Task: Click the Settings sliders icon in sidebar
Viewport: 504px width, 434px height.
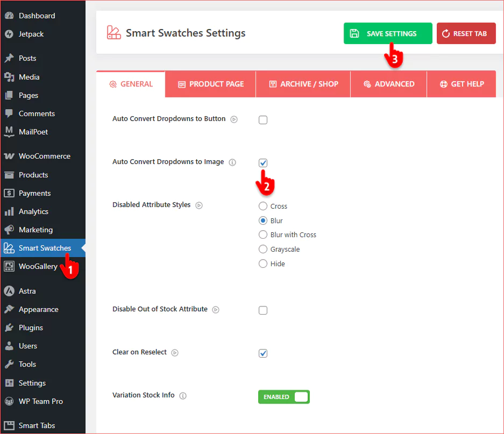Action: (9, 383)
